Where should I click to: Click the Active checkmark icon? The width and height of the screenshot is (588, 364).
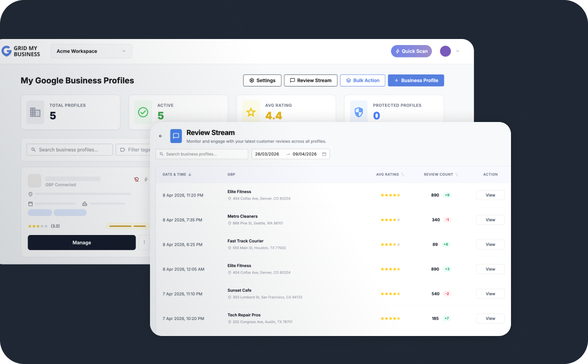click(x=143, y=112)
